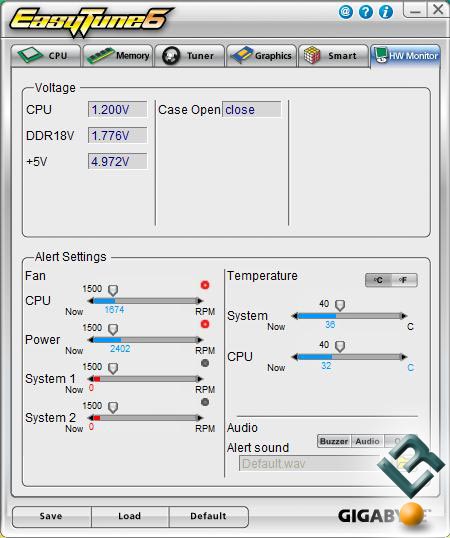Enable System 2 fan alert indicator
This screenshot has height=538, width=450.
205,402
